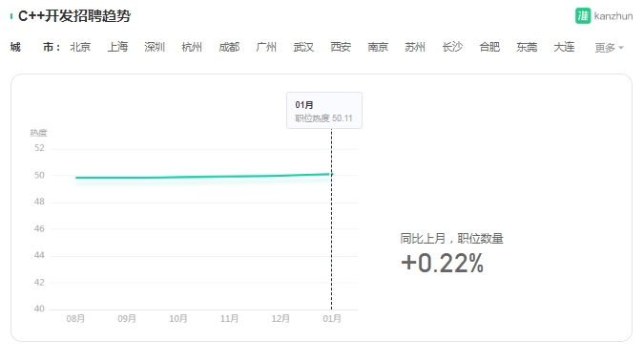Select 上海 city filter
The height and width of the screenshot is (363, 644).
coord(117,47)
